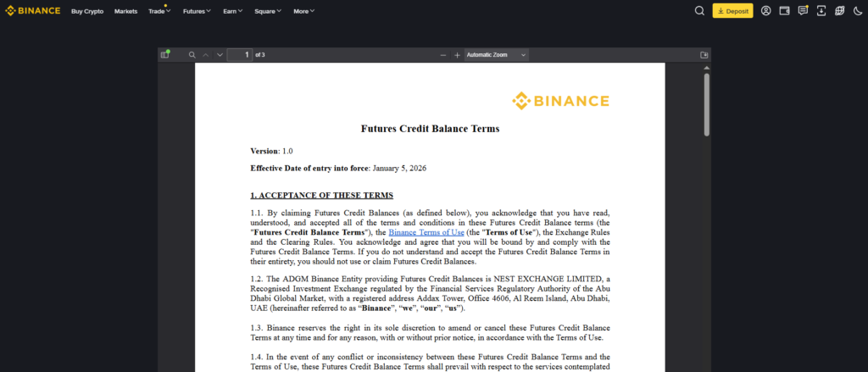This screenshot has height=372, width=868.
Task: Click the 'Version: 1.0' text
Action: (x=271, y=151)
